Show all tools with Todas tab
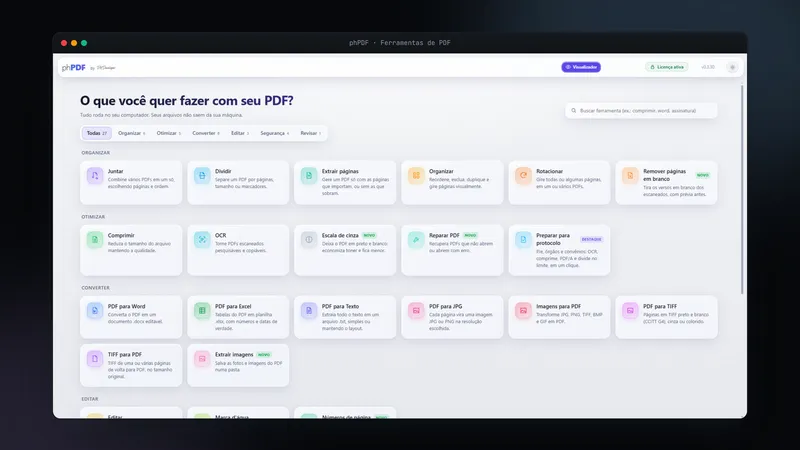The image size is (800, 450). pyautogui.click(x=96, y=133)
